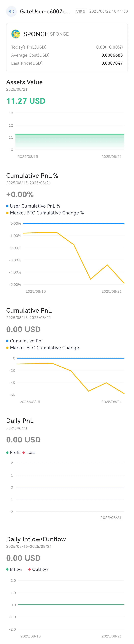The image size is (134, 644).
Task: Toggle the red Outflow legend marker
Action: pos(29,569)
